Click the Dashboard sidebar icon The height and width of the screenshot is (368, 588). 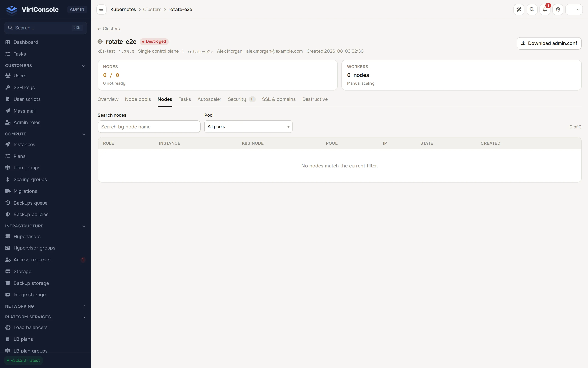point(8,42)
